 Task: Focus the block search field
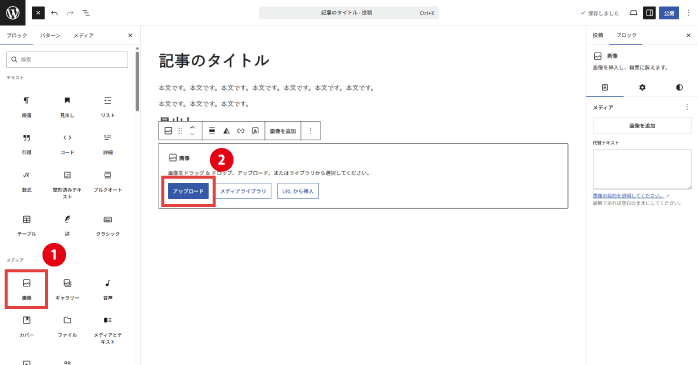tap(67, 59)
